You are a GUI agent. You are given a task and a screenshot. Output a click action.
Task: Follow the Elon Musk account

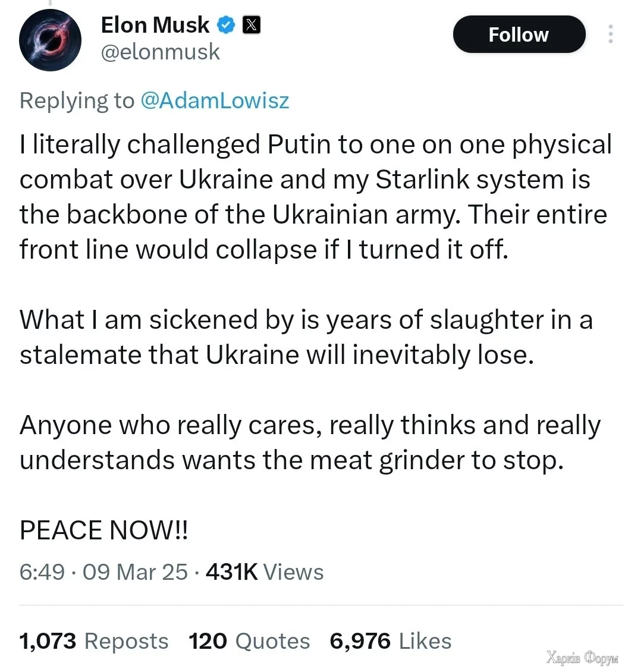pos(519,34)
